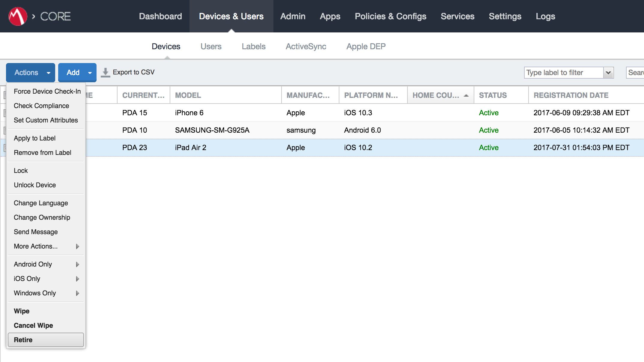Viewport: 644px width, 362px height.
Task: Switch to the Labels tab
Action: pos(253,47)
